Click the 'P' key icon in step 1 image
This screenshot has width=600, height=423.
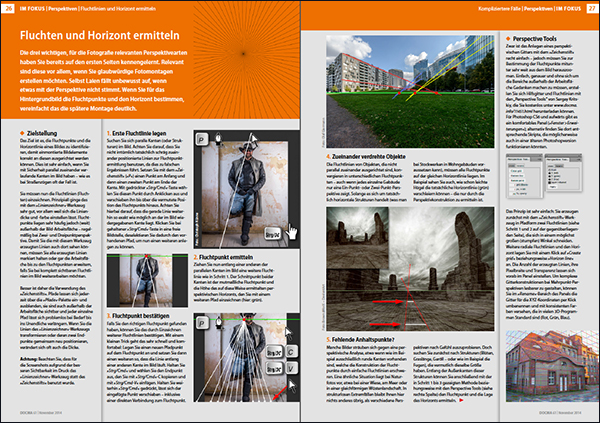(202, 139)
